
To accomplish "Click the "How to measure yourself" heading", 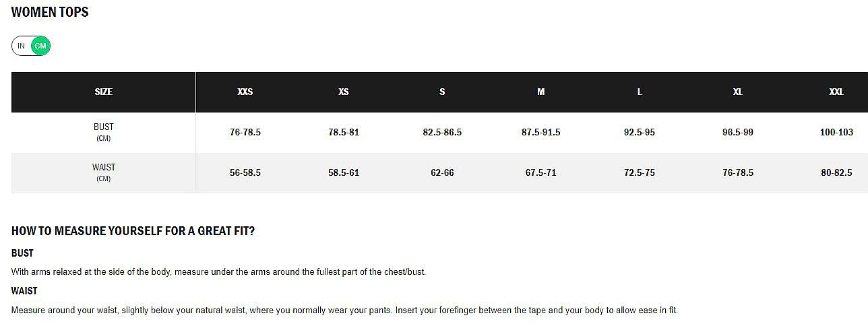I will 133,231.
